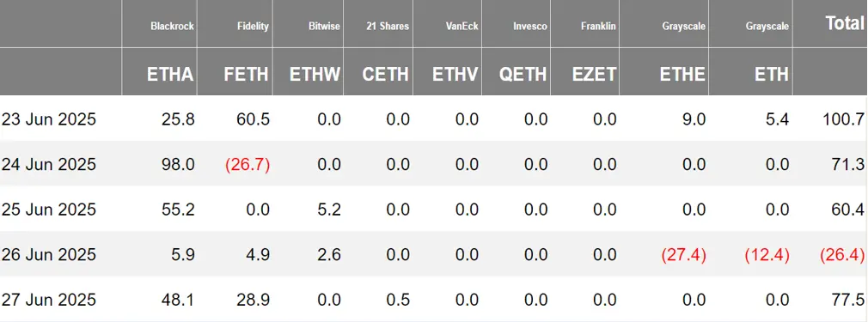Viewport: 868px width, 322px height.
Task: Select the 26 Jun 2025 row label
Action: 49,254
